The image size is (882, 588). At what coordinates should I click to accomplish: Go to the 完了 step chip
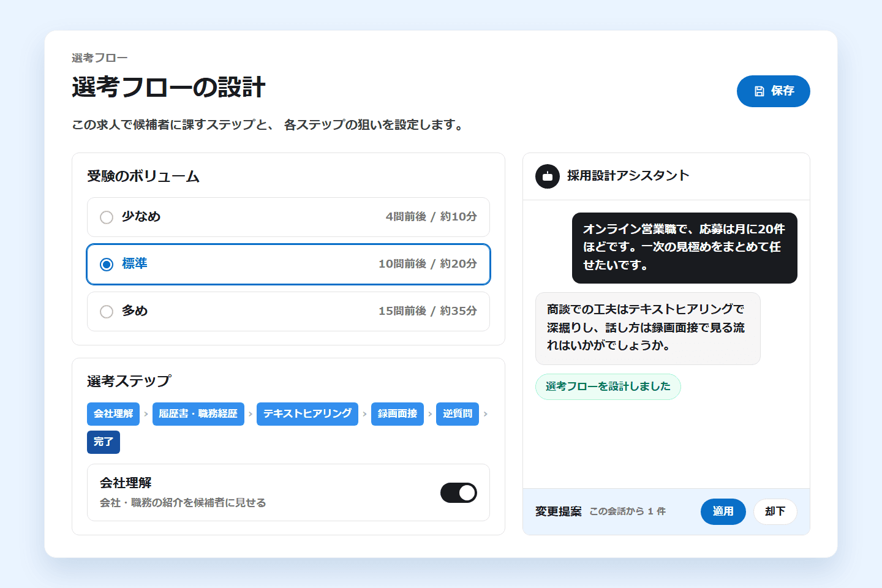click(104, 442)
